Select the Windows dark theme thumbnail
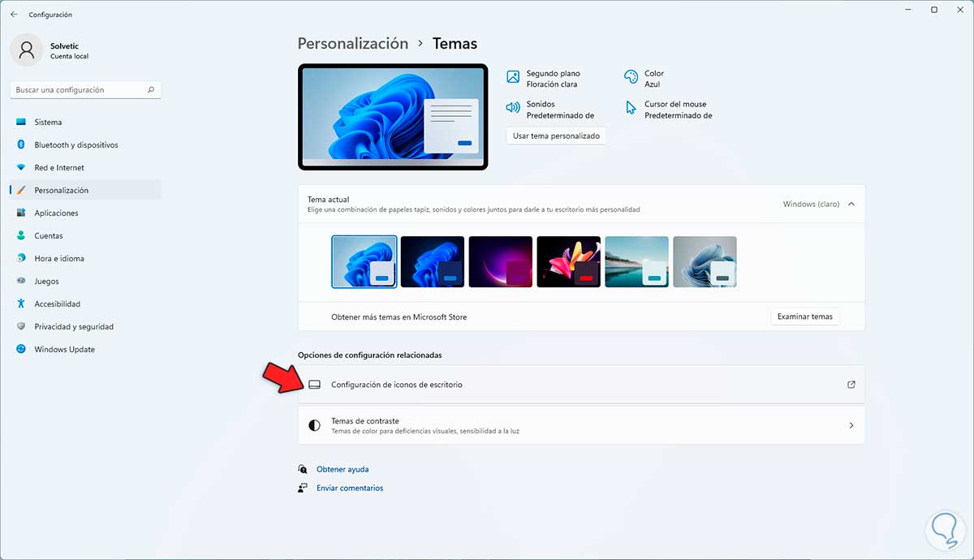The image size is (974, 560). click(x=433, y=262)
